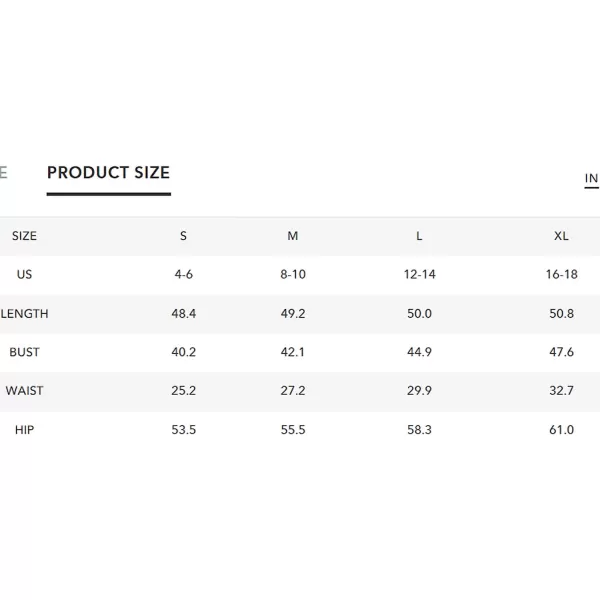Click the LENGTH row label
600x600 pixels.
[x=24, y=314]
